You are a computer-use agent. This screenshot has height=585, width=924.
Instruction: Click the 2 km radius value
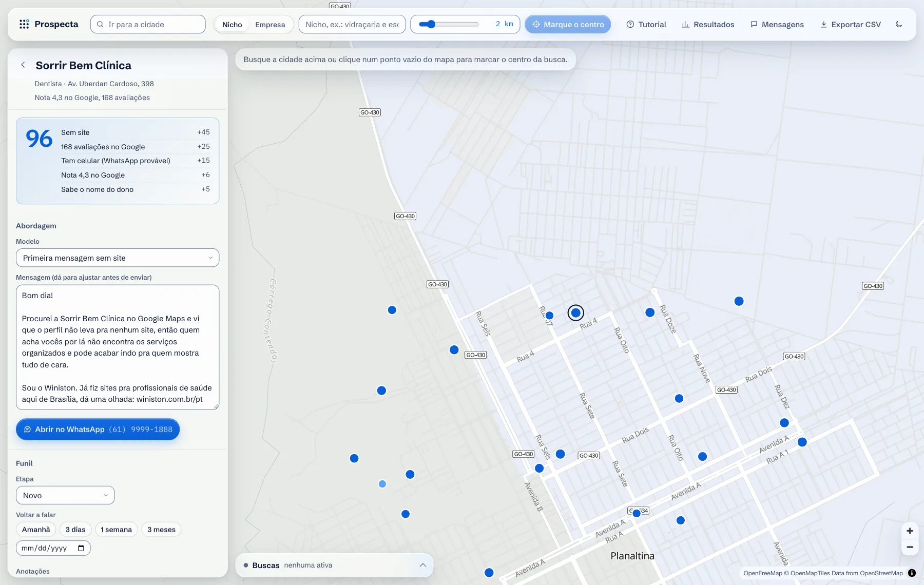tap(505, 24)
